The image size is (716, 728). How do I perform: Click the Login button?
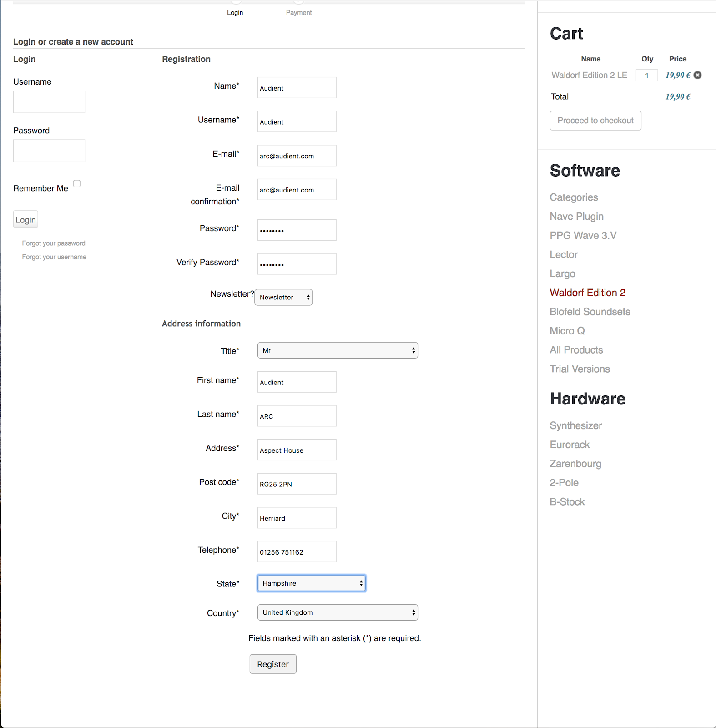click(25, 220)
